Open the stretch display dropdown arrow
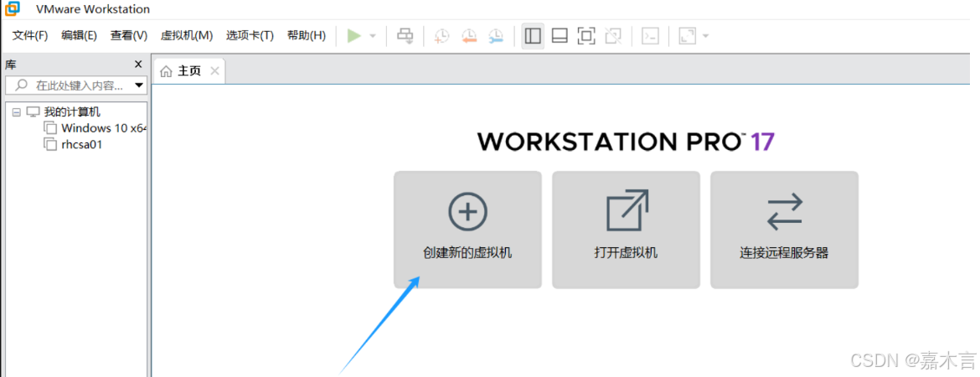The image size is (980, 377). (x=705, y=36)
